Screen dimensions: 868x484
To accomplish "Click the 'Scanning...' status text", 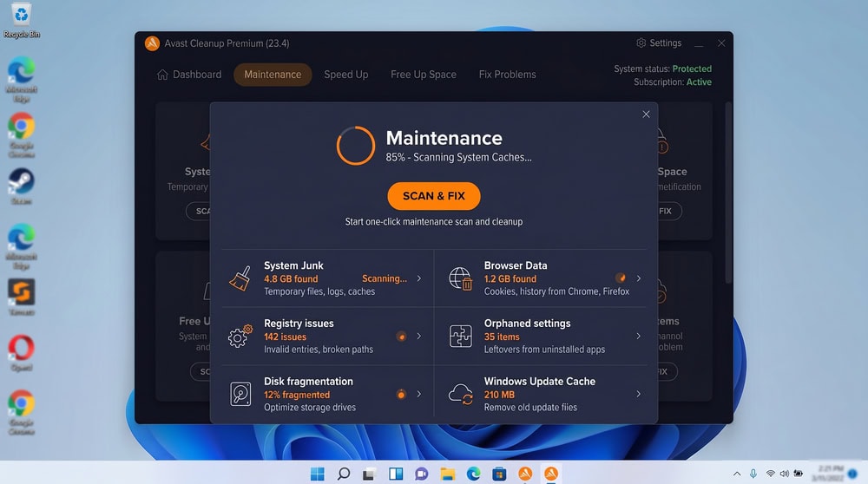I will tap(385, 278).
